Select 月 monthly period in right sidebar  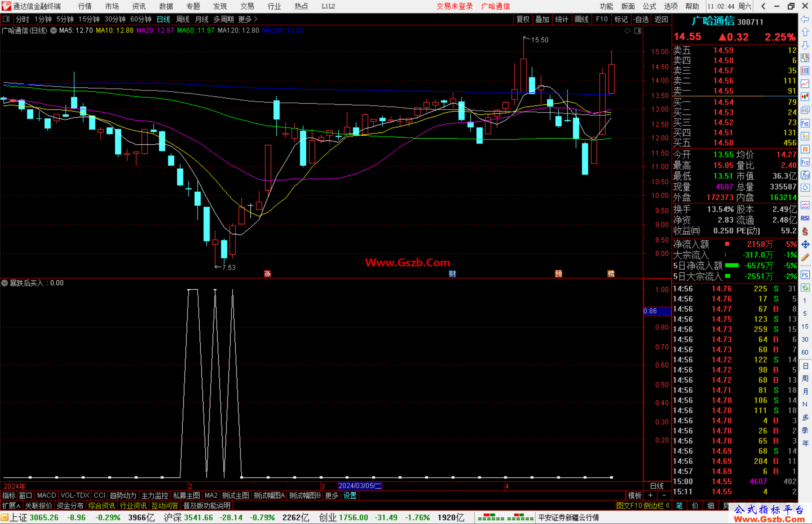(x=805, y=391)
